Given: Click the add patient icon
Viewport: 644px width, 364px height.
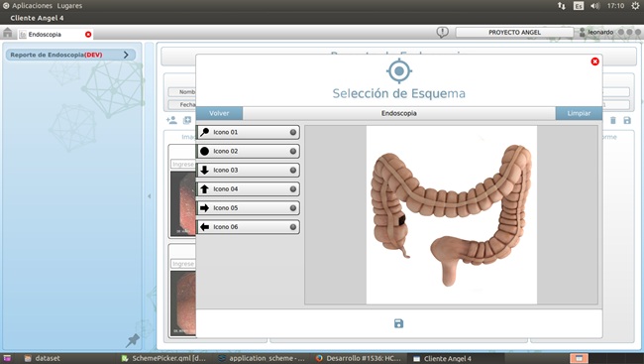Looking at the screenshot, I should click(171, 120).
